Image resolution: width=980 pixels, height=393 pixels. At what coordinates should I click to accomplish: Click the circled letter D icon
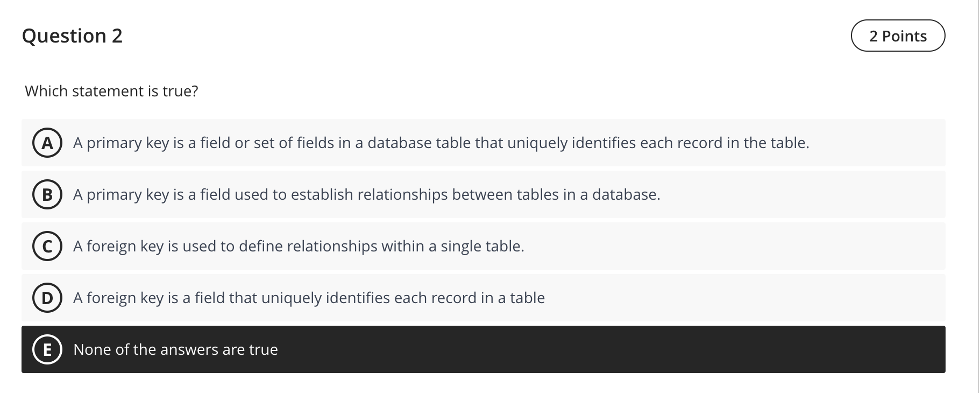tap(47, 298)
